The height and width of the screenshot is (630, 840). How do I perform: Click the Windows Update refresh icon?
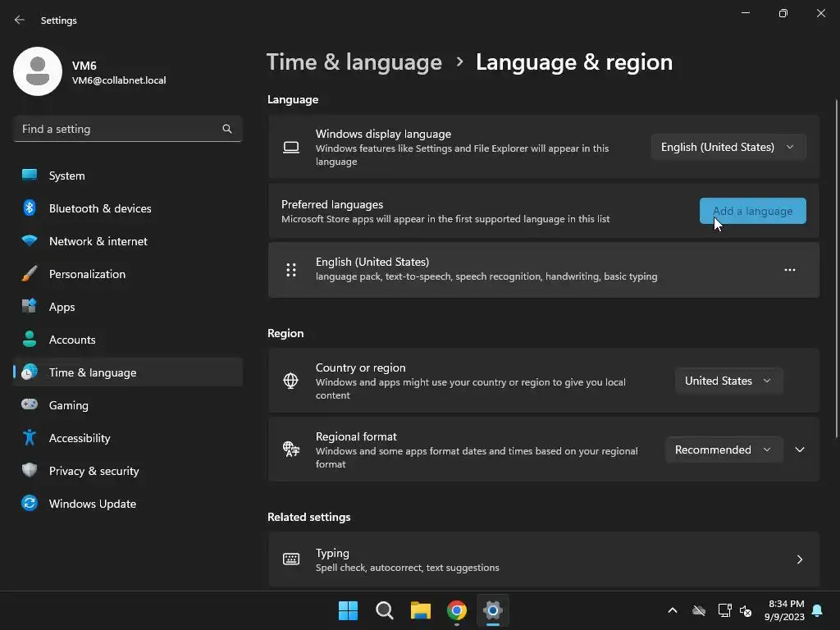(30, 503)
